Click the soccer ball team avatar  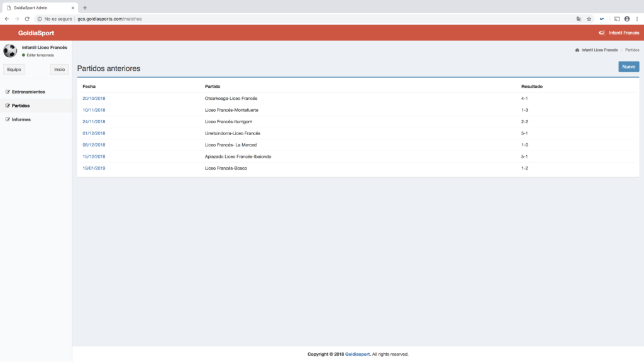pyautogui.click(x=10, y=51)
